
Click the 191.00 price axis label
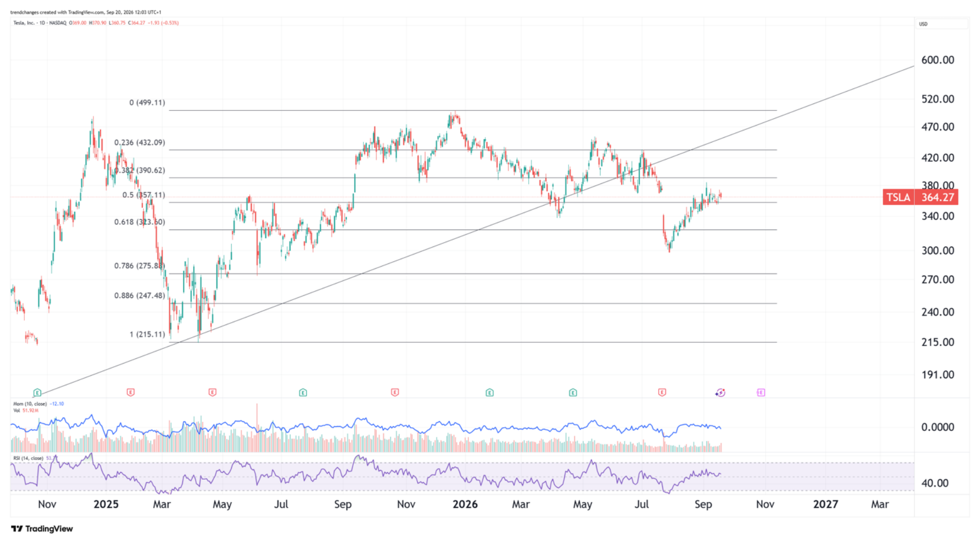click(x=938, y=375)
